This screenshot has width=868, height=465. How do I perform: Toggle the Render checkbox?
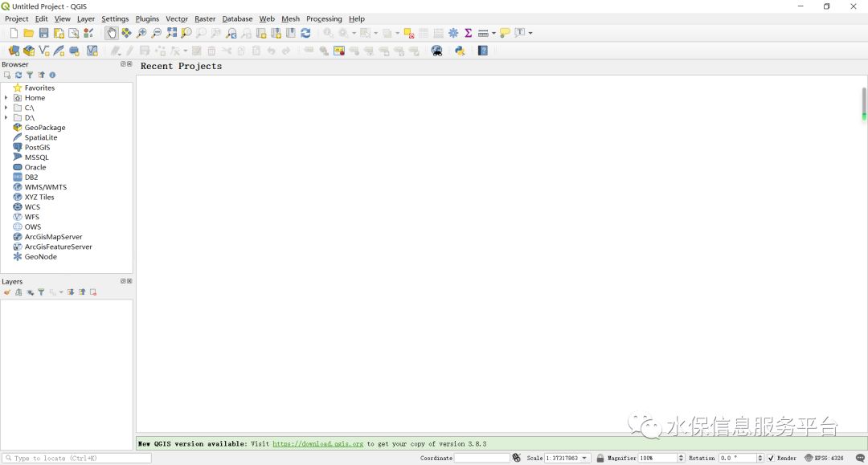tap(771, 458)
